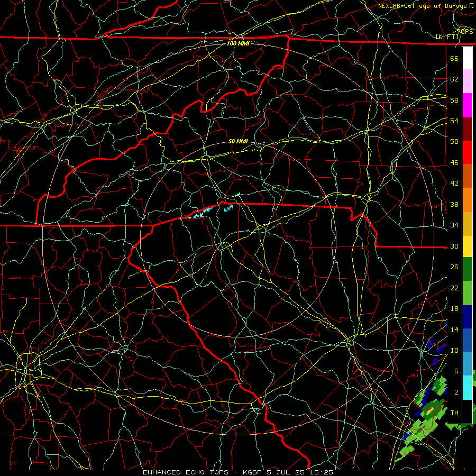Click legend value 46
Viewport: 476px width, 476px height.
454,163
